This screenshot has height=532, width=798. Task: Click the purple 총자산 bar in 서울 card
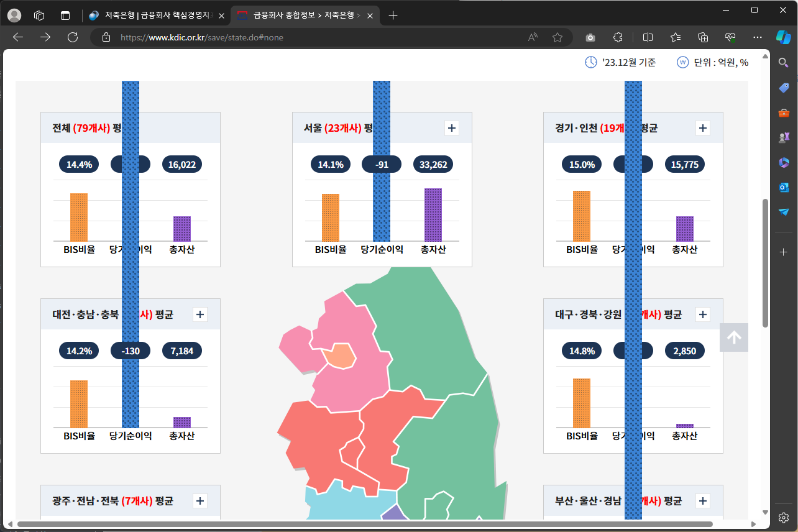433,214
